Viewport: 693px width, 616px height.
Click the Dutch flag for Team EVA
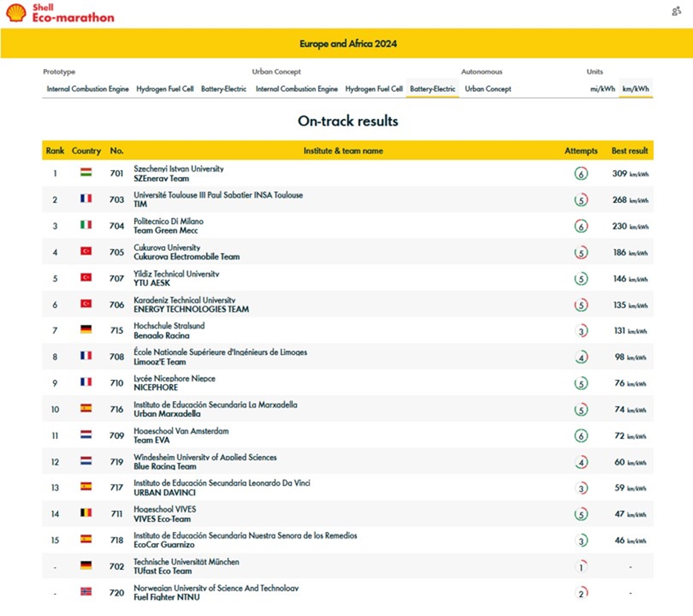point(86,435)
